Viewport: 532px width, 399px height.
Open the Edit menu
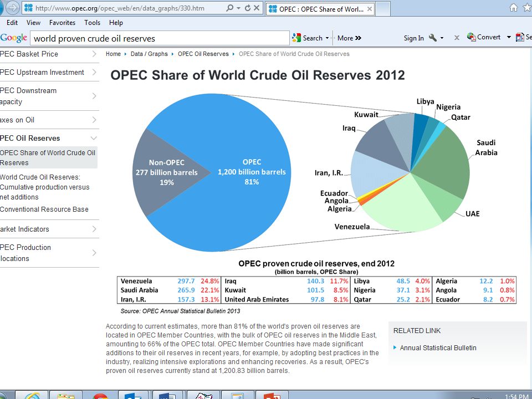coord(12,23)
